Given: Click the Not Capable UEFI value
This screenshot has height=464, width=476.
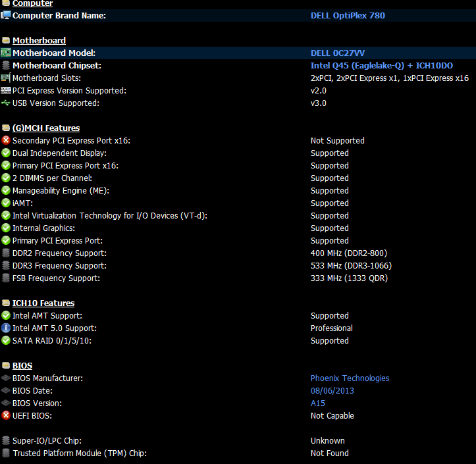Looking at the screenshot, I should [x=332, y=416].
